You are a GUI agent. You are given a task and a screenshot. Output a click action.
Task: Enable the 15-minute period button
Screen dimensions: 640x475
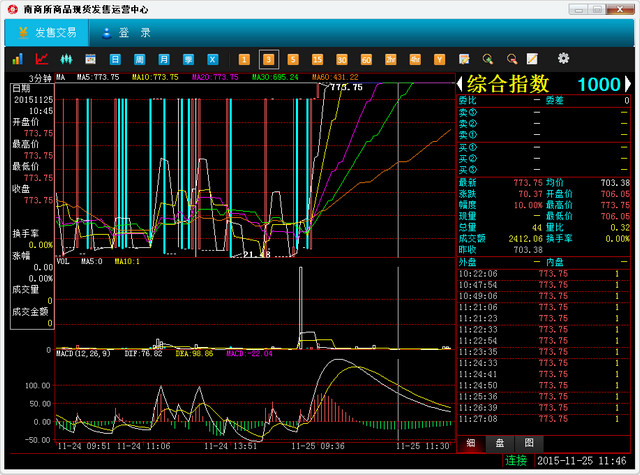click(317, 59)
